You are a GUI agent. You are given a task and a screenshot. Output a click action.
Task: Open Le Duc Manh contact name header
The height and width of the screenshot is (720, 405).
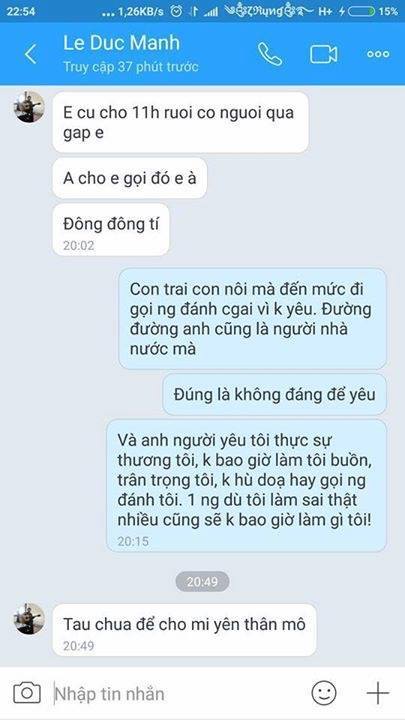122,43
